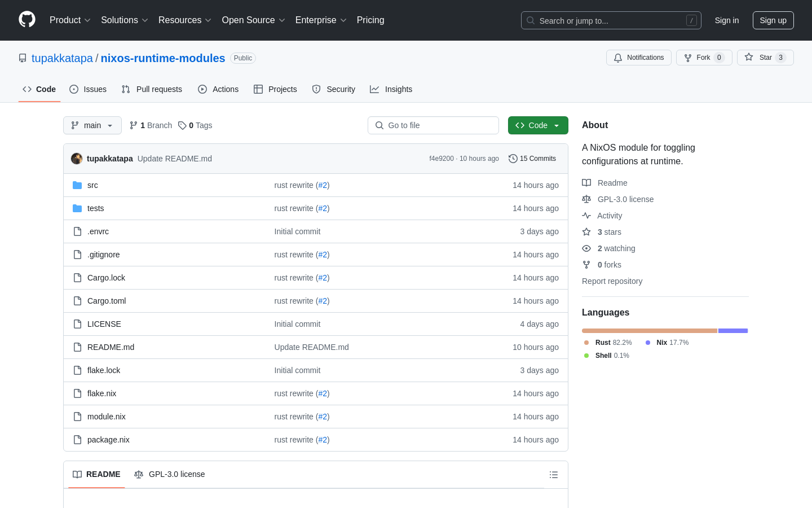Open the flake.lock file
812x508 pixels.
pos(104,370)
